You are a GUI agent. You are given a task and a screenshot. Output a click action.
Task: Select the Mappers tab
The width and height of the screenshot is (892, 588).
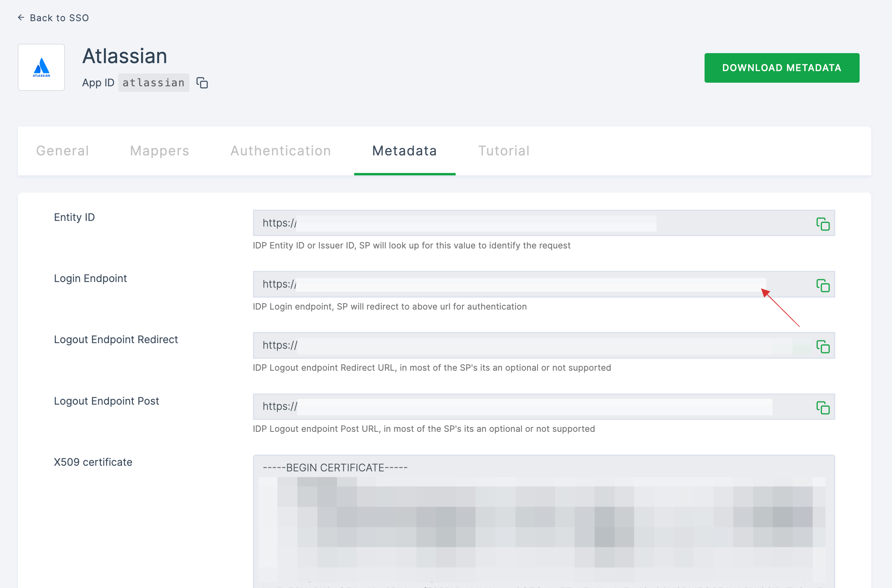161,150
